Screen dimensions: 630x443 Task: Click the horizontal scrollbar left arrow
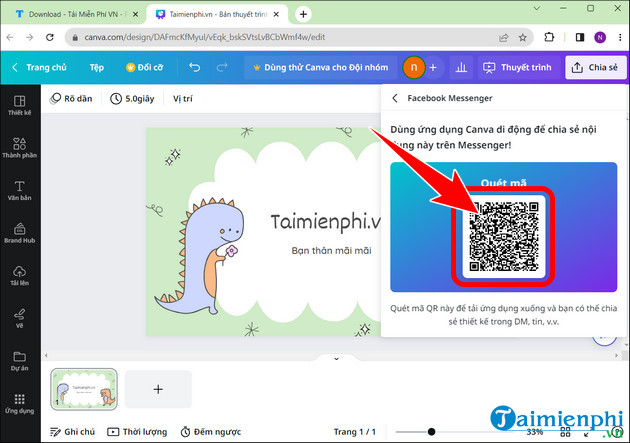point(46,355)
